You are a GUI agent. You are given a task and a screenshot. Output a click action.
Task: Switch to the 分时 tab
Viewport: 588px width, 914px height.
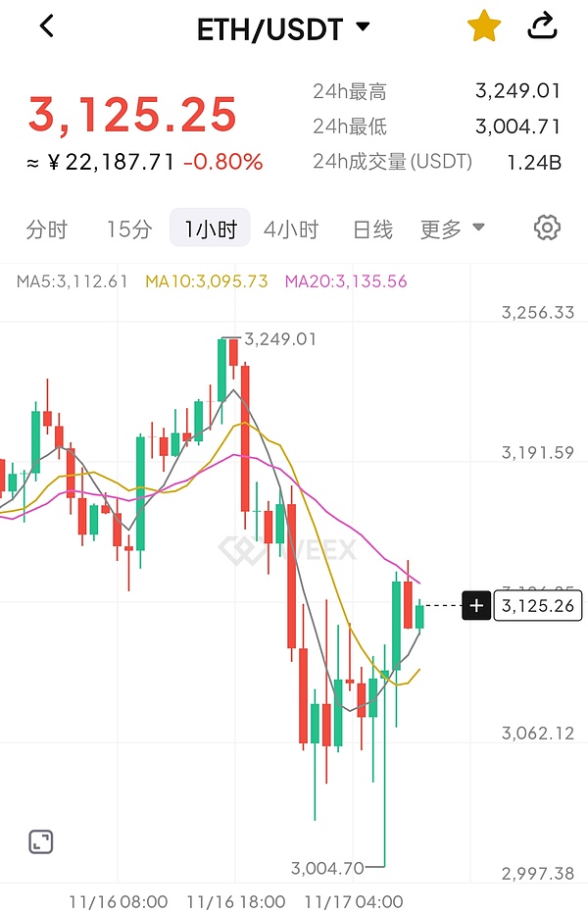[47, 229]
